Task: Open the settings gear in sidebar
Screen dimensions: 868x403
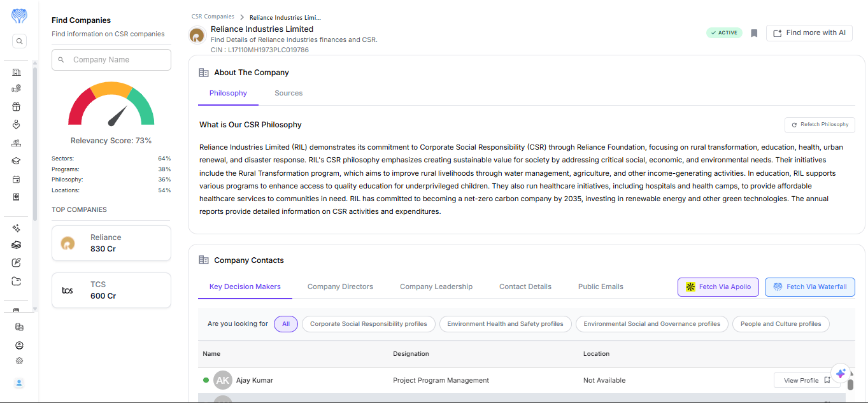Action: 19,361
